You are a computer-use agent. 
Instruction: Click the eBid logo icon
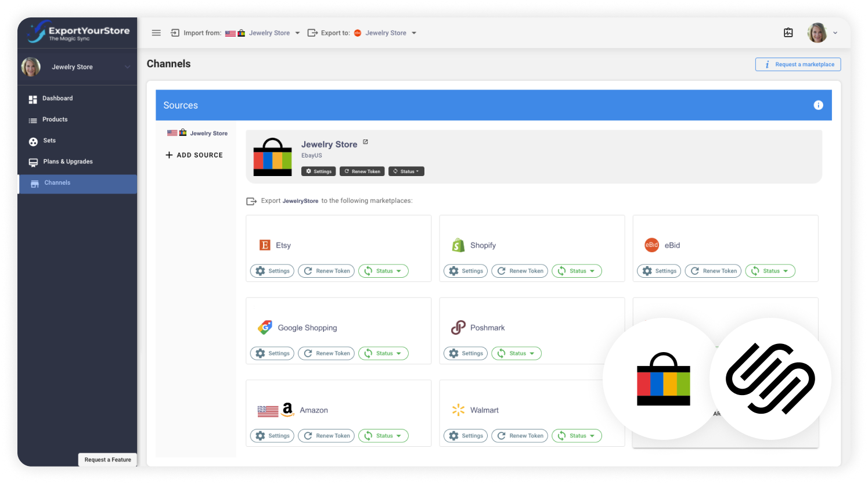point(652,245)
